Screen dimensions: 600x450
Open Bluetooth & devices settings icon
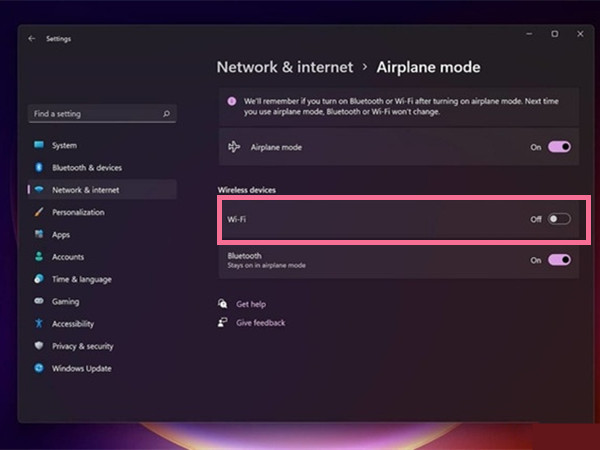[x=40, y=167]
